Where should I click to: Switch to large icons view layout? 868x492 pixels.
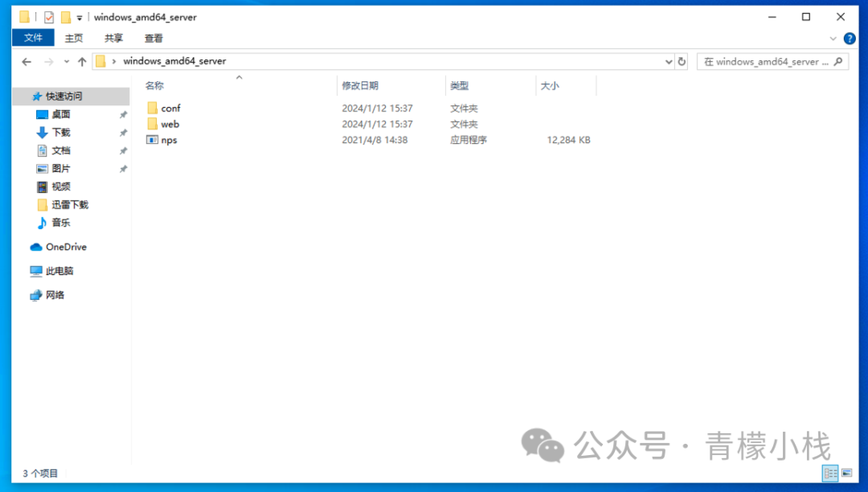coord(847,474)
